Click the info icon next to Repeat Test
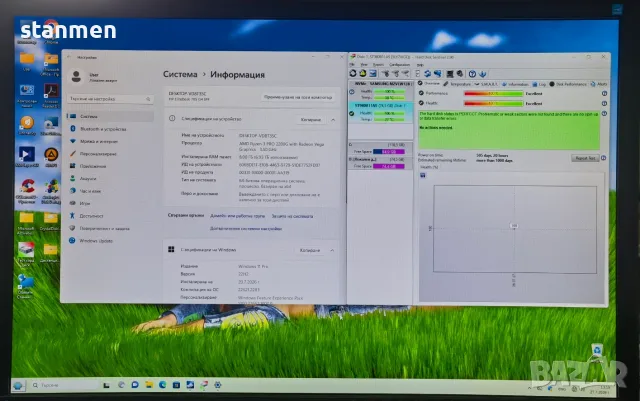This screenshot has width=640, height=401. pyautogui.click(x=604, y=158)
